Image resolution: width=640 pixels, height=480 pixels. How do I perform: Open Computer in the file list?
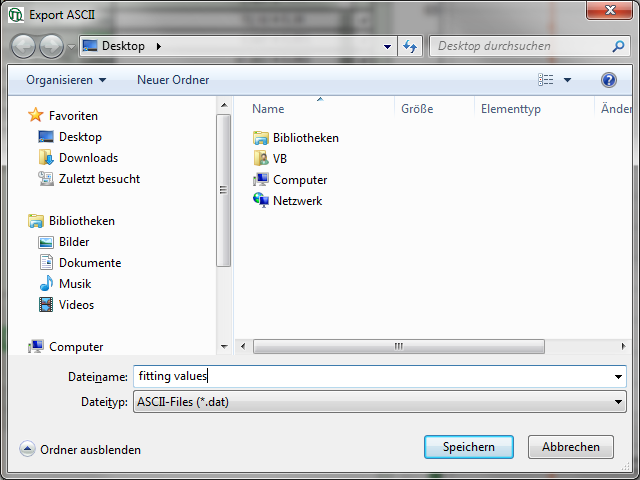(299, 180)
